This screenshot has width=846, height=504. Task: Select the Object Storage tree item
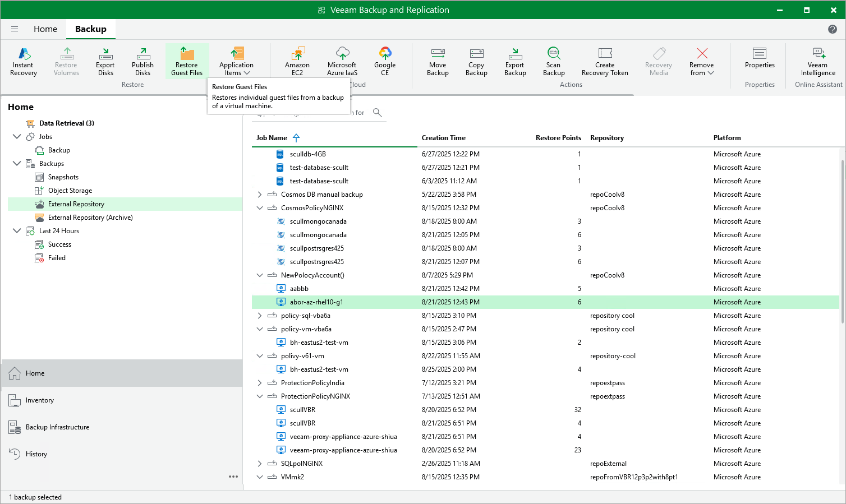click(70, 191)
